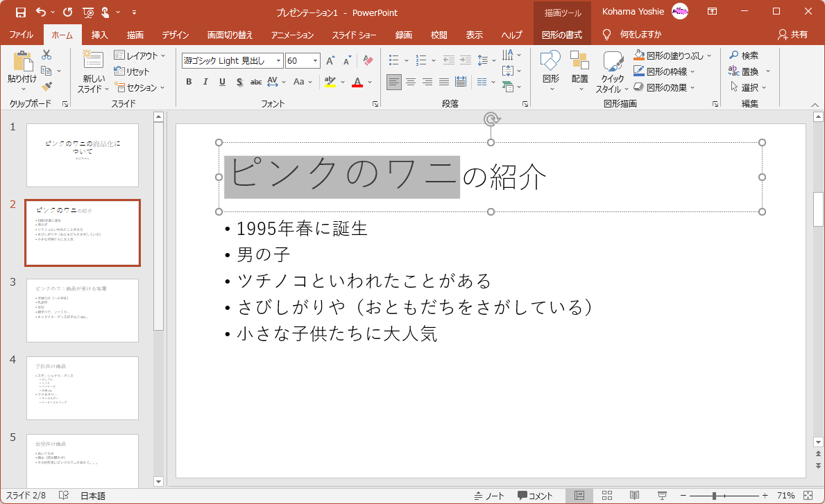
Task: Click the Redo/Repeat icon
Action: tap(67, 12)
